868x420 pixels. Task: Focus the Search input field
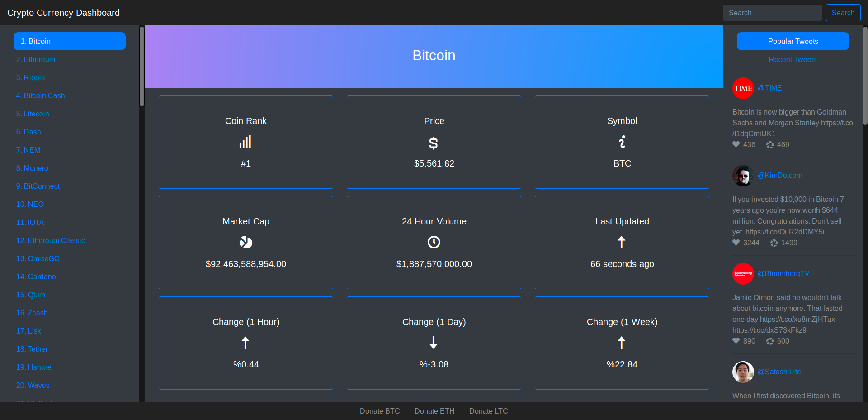pos(773,13)
